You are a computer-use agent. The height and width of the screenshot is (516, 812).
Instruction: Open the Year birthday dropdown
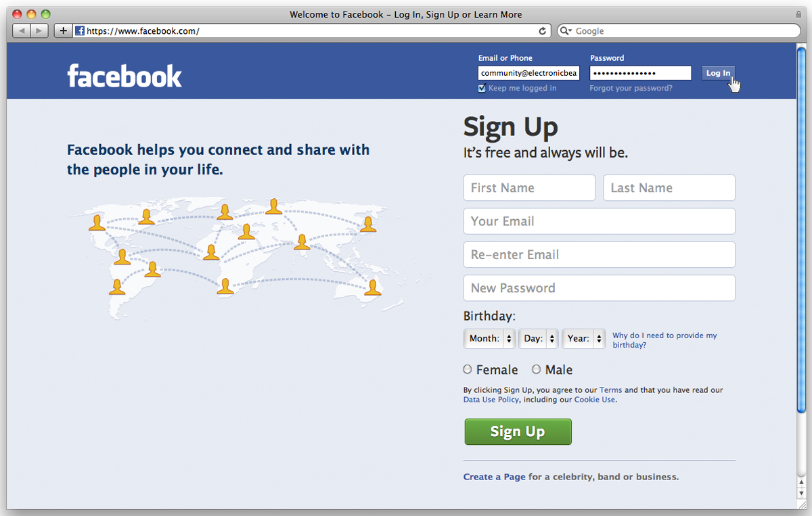[583, 339]
